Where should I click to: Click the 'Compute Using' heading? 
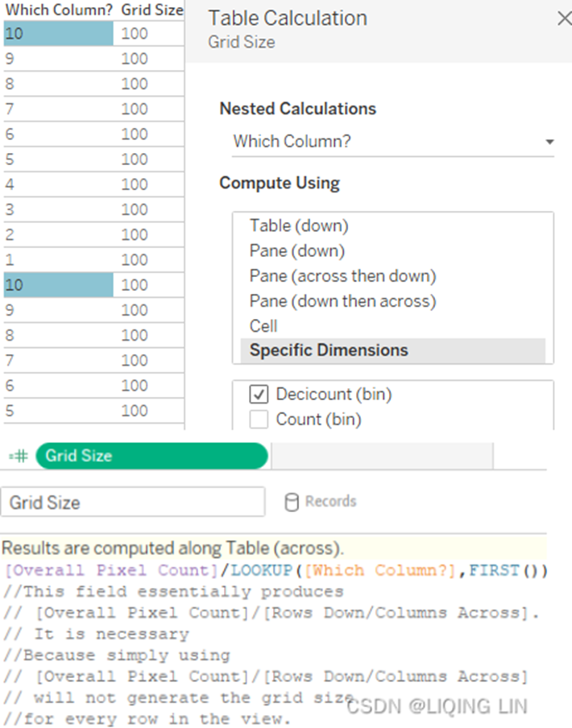(x=280, y=183)
